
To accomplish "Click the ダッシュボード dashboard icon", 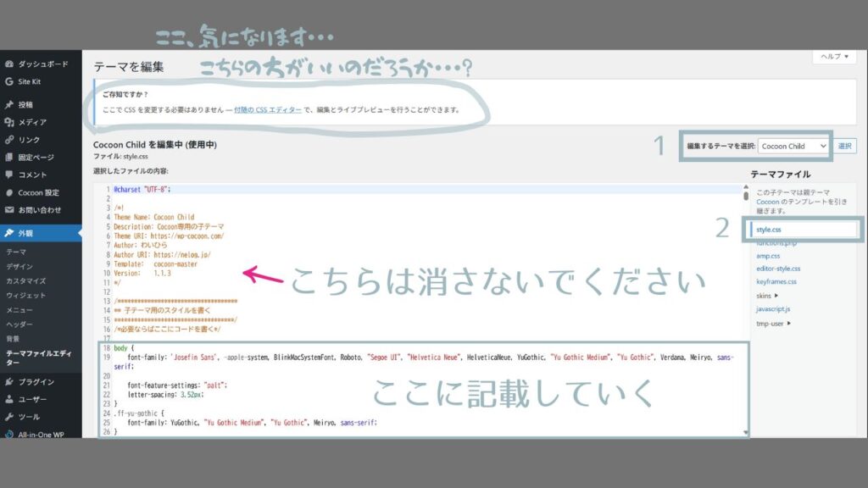I will (x=8, y=64).
